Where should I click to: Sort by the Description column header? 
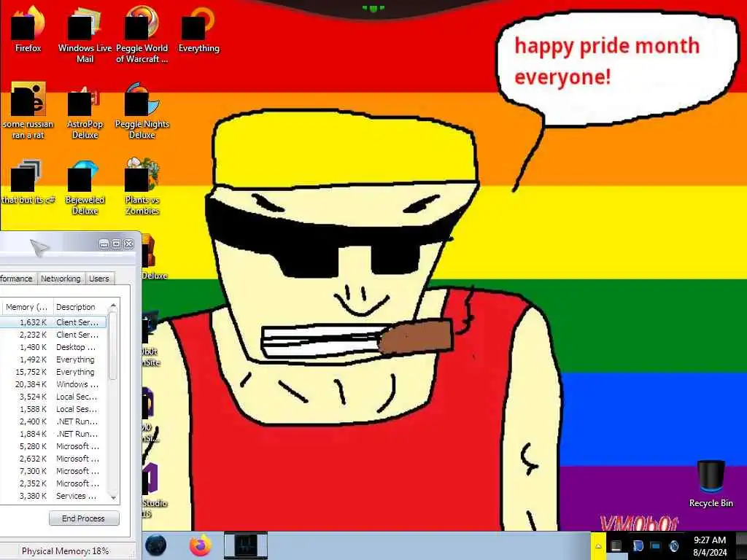80,307
